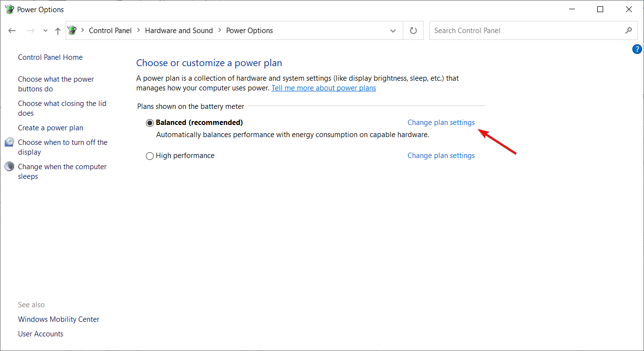Screen dimensions: 644x351
Task: Select the Balanced (recommended) radio button
Action: pyautogui.click(x=150, y=123)
